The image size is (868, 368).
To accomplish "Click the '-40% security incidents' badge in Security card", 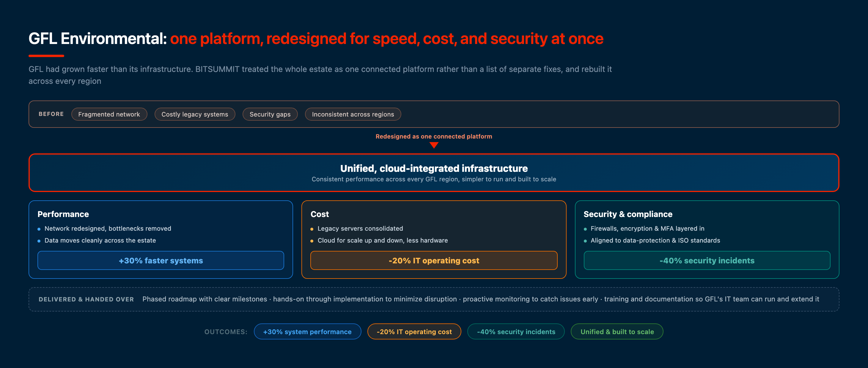I will [x=707, y=260].
